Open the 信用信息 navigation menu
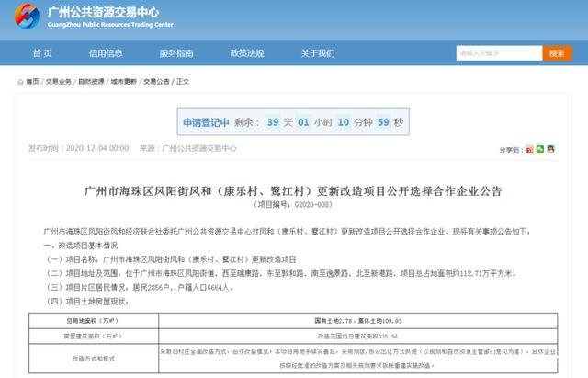The width and height of the screenshot is (588, 378). coord(106,53)
